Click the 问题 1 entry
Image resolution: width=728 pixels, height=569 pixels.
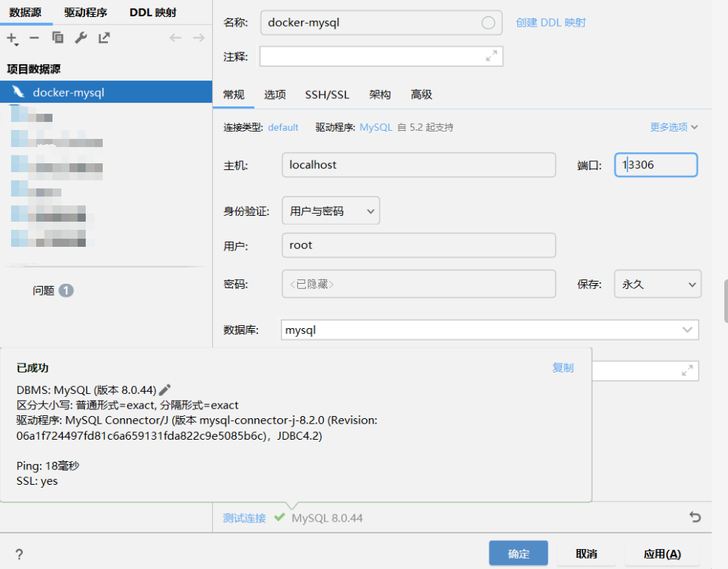click(x=53, y=290)
